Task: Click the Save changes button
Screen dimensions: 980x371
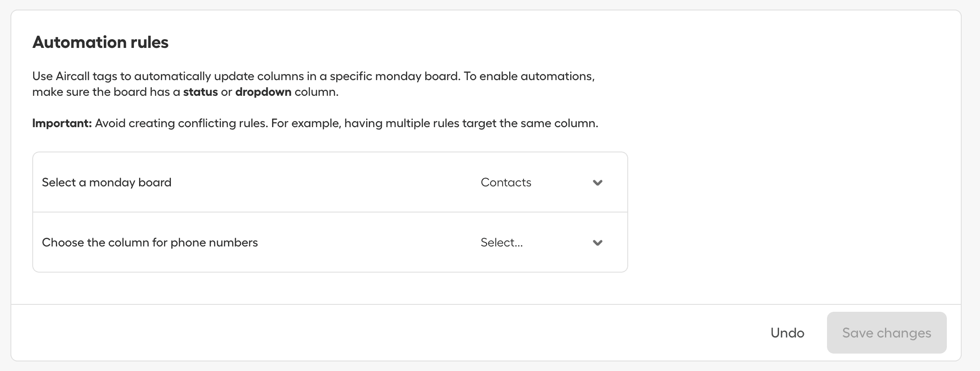Action: [886, 333]
